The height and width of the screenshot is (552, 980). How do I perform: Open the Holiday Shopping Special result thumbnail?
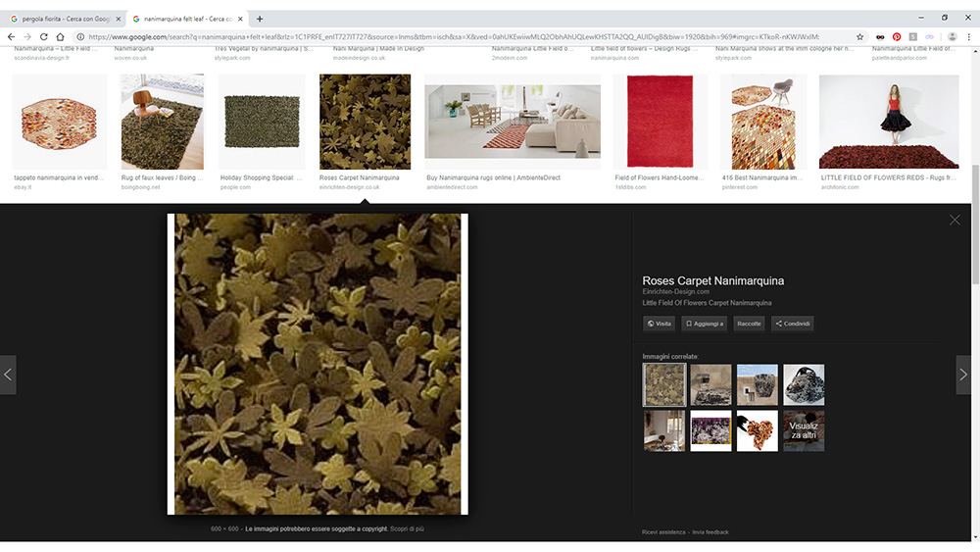coord(262,122)
